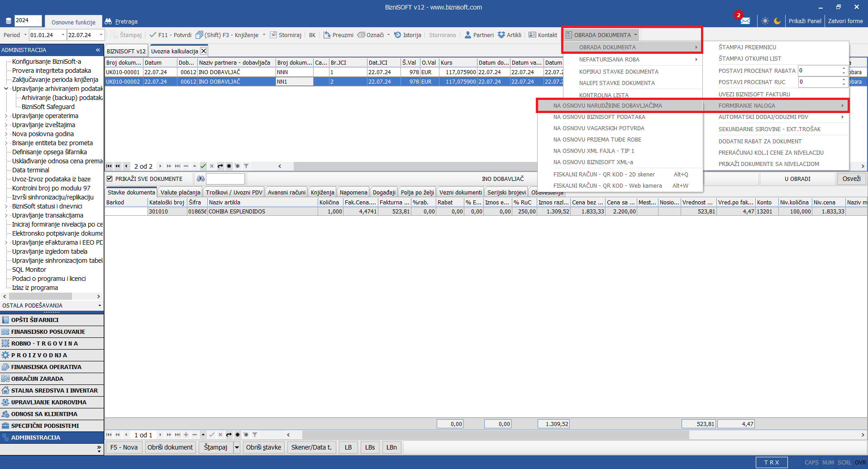Close the Uvozna kalkulacija tab
The image size is (868, 469).
click(x=204, y=51)
